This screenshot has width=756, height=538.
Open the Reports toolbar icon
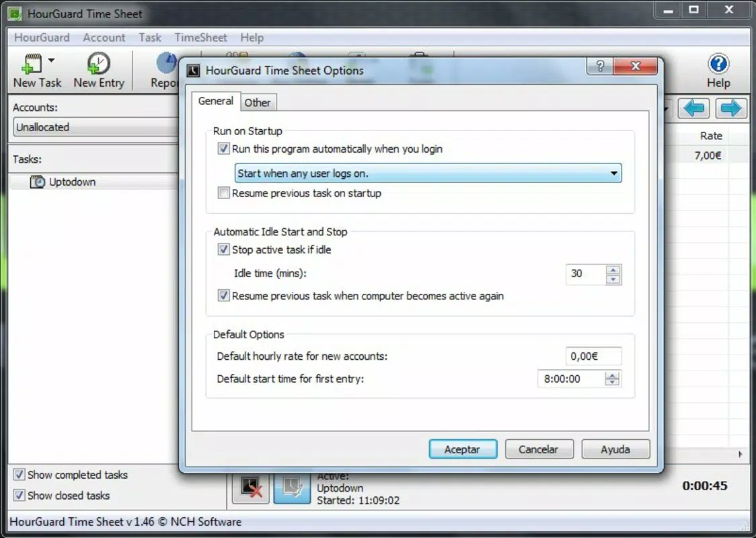[166, 63]
